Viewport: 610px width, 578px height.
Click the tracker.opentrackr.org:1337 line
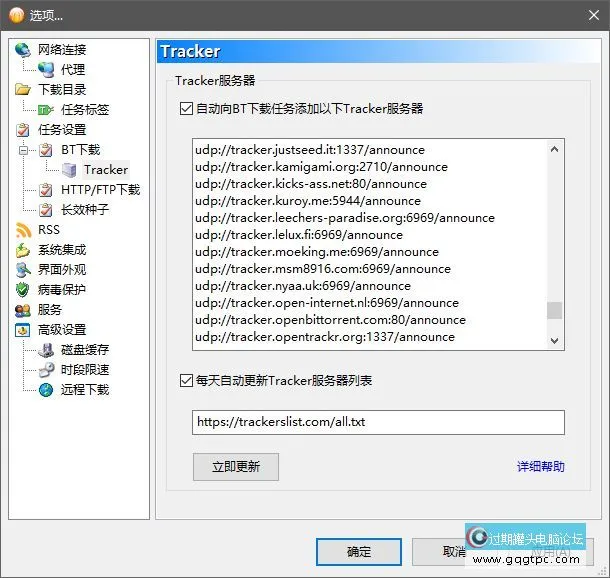pyautogui.click(x=325, y=337)
